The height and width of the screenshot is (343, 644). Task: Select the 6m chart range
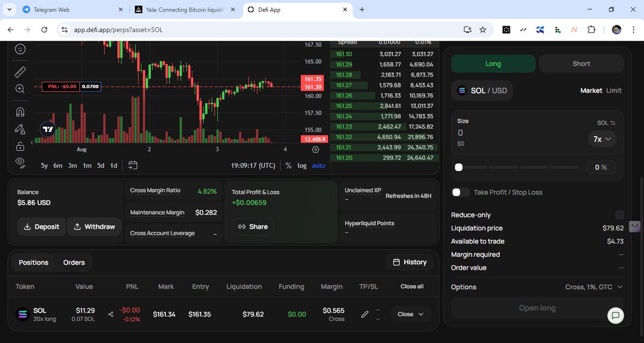[58, 166]
